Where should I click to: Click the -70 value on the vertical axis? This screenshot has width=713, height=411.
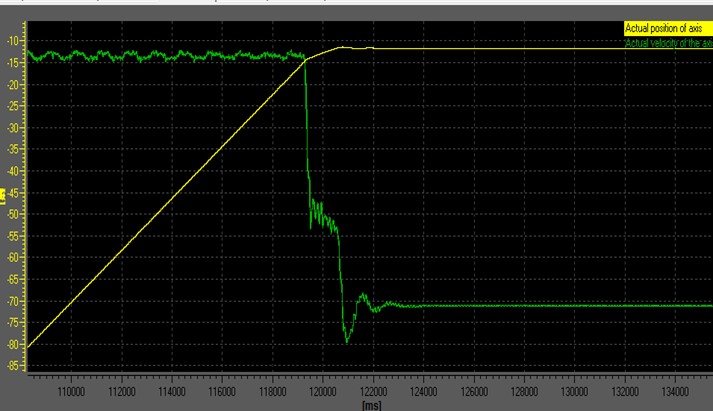(14, 301)
